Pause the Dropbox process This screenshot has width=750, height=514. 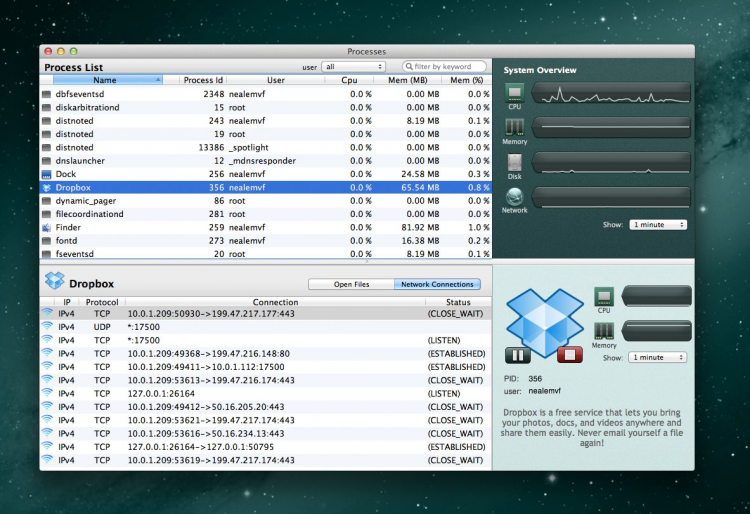click(518, 355)
